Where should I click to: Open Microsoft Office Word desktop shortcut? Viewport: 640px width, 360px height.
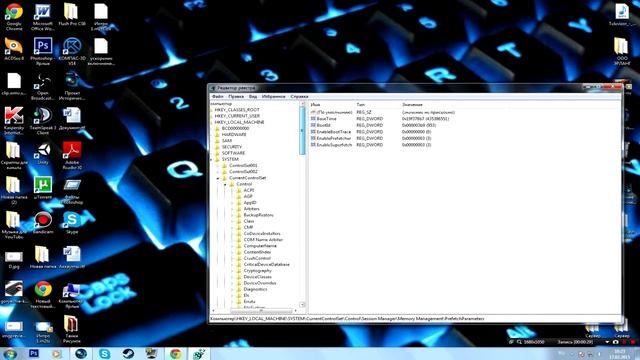42,17
